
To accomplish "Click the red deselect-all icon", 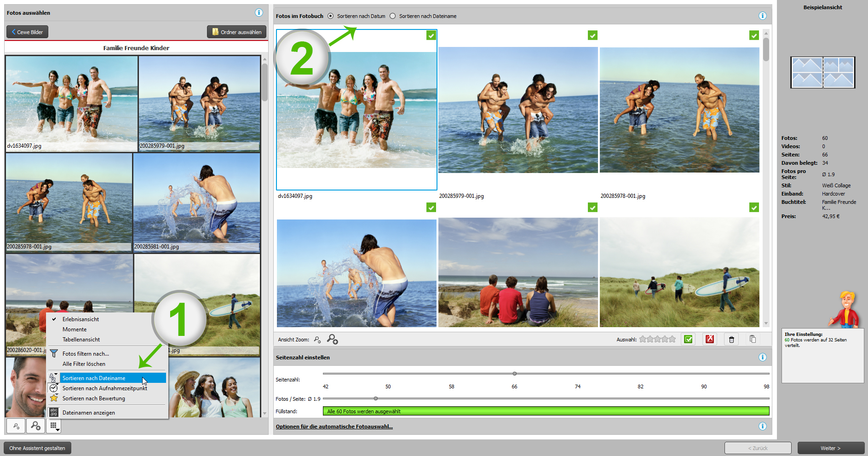I will click(710, 340).
